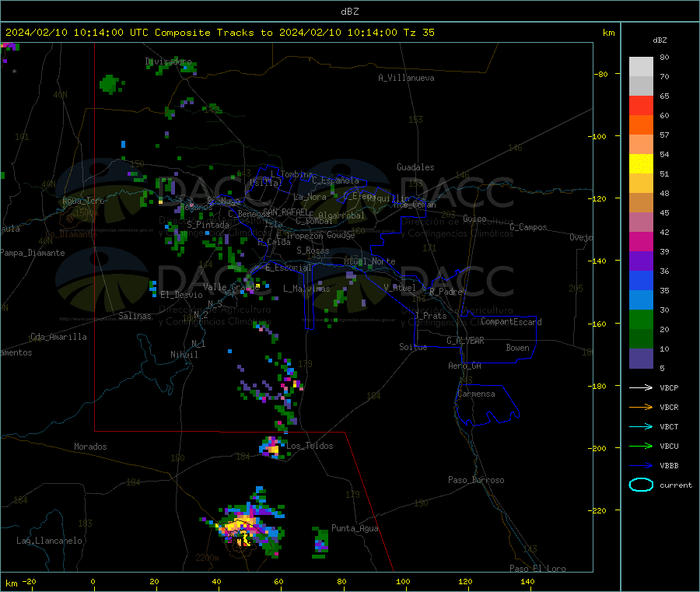
Task: Click the G_Campos map label
Action: 528,227
